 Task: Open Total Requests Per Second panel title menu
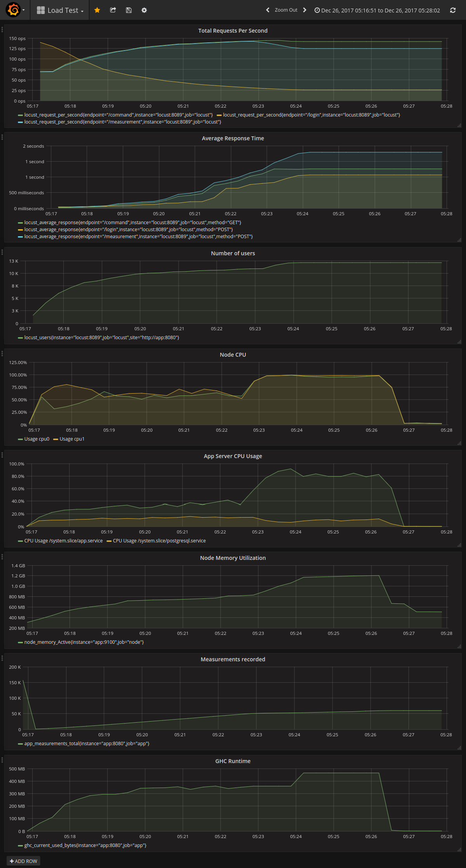pos(233,31)
